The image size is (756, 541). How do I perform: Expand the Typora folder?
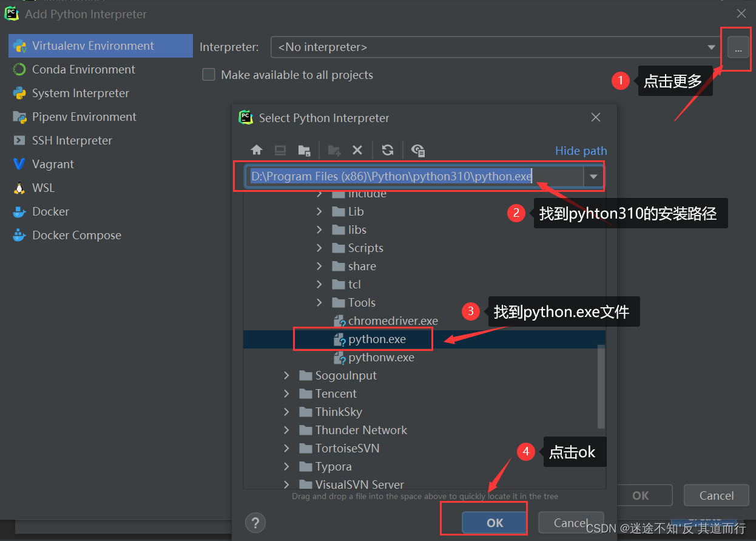(x=287, y=466)
